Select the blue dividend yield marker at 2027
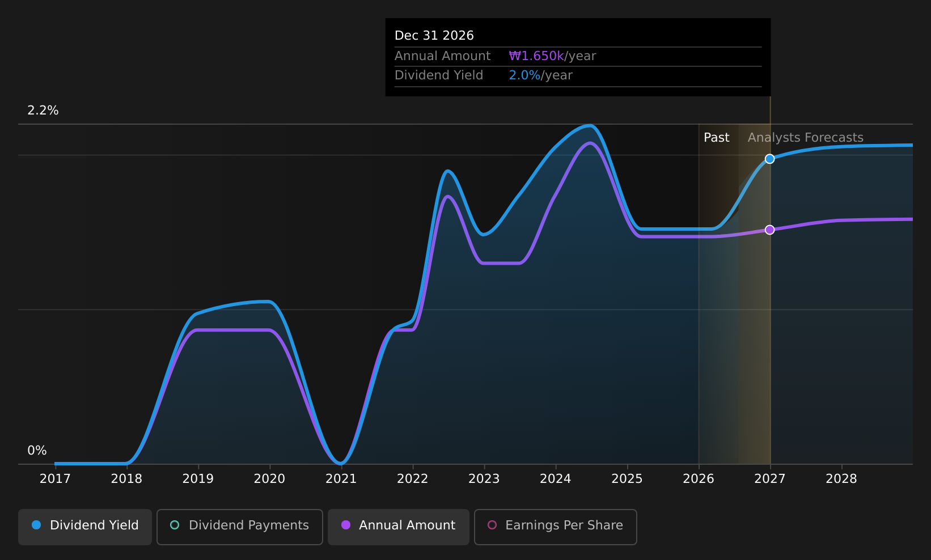 click(x=769, y=159)
